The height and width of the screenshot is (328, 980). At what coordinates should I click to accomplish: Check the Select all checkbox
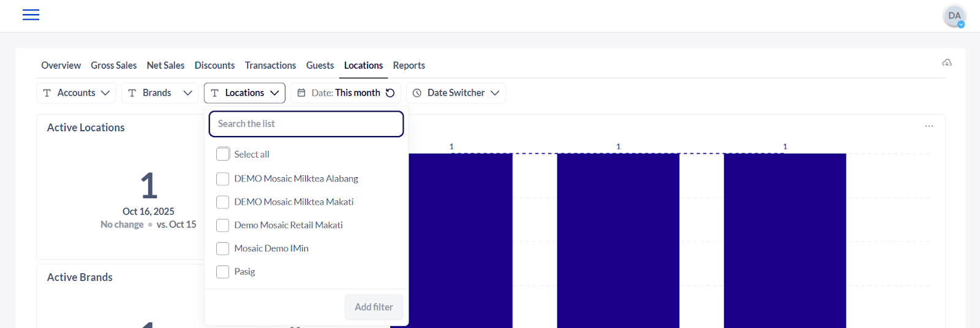pos(223,154)
